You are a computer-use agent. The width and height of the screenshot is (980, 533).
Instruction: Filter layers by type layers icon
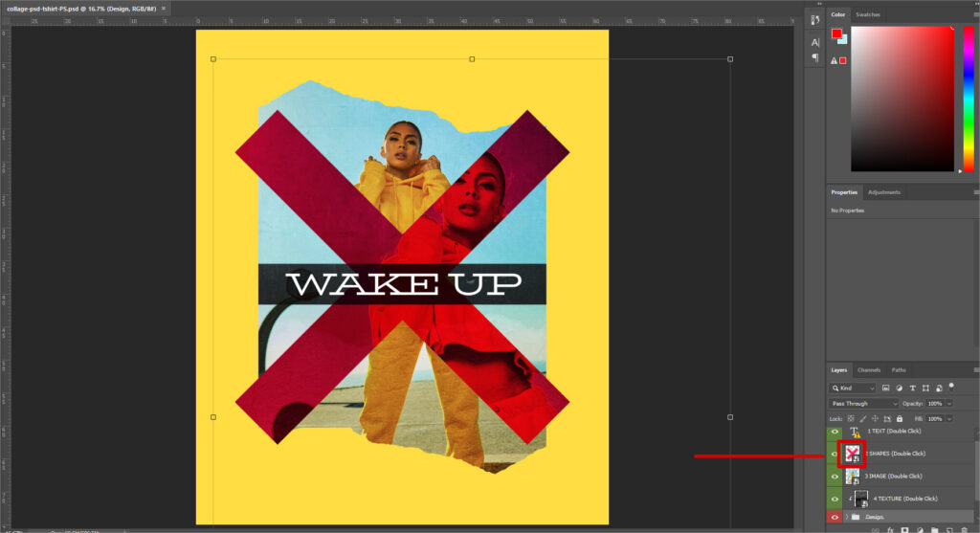coord(912,389)
